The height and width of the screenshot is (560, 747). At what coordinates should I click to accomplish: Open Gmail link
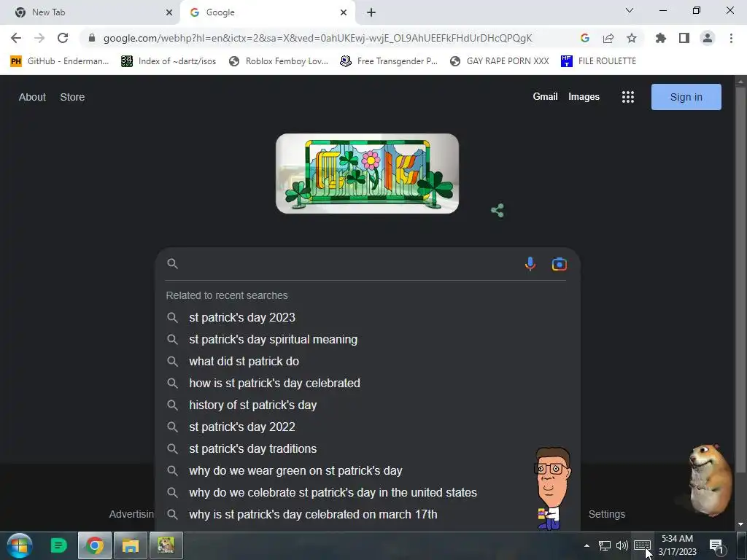(545, 97)
